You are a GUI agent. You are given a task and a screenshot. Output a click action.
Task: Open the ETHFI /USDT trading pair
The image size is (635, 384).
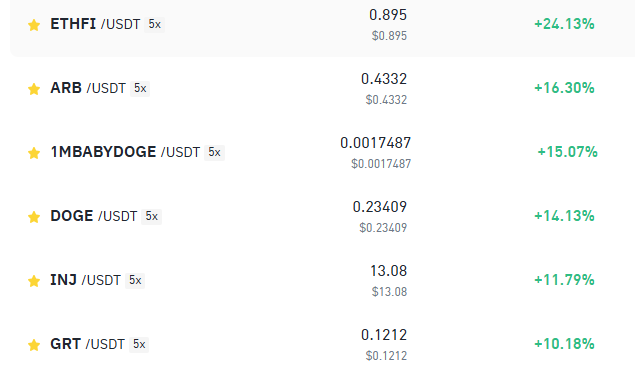[95, 24]
